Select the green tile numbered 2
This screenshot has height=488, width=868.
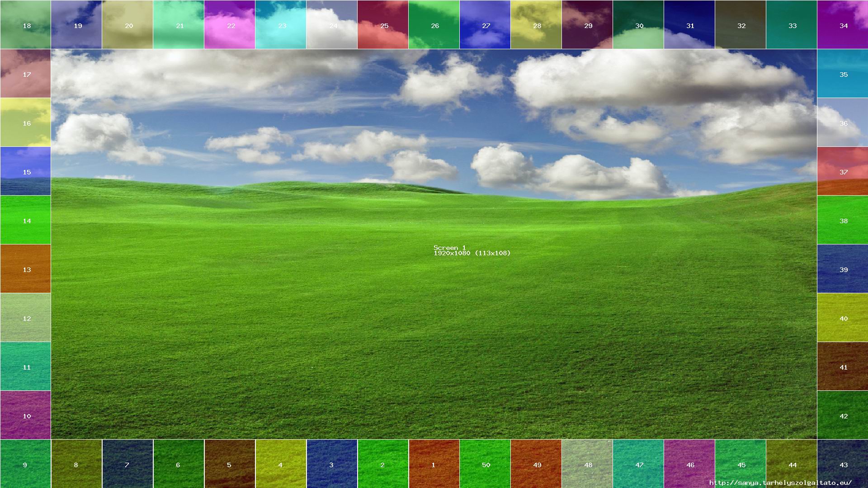point(383,464)
